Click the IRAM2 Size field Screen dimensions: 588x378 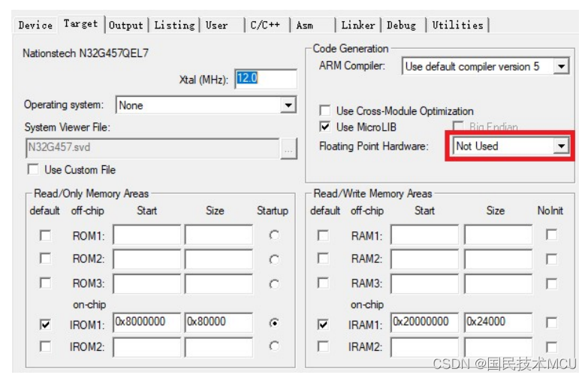pyautogui.click(x=498, y=346)
